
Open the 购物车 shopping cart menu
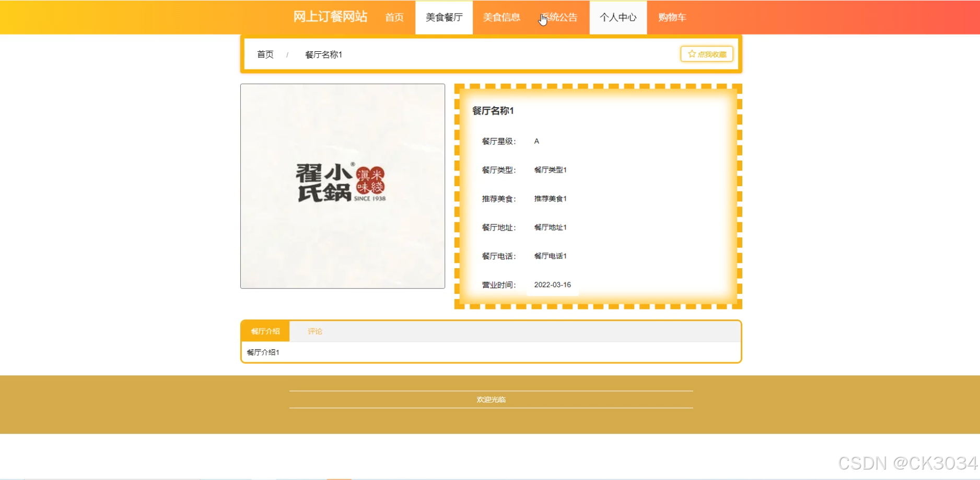point(672,17)
